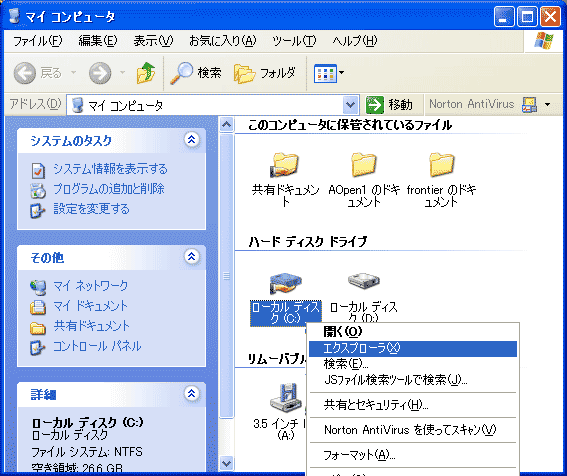
Task: Collapse the その他 panel
Action: (x=192, y=257)
